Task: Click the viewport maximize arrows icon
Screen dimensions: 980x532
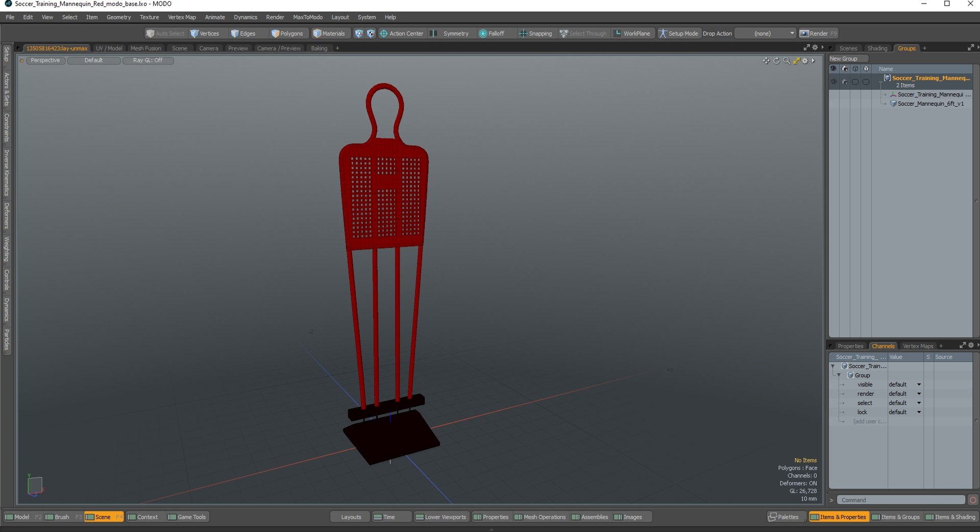Action: tap(796, 61)
